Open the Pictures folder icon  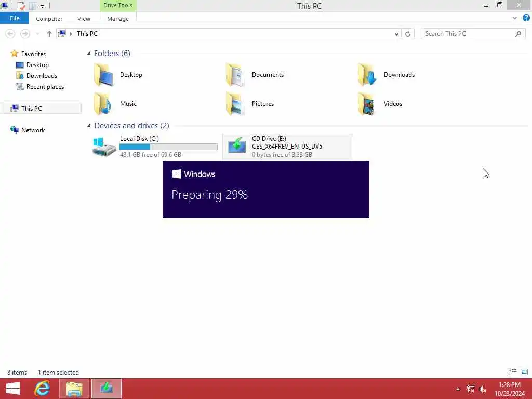pyautogui.click(x=235, y=104)
